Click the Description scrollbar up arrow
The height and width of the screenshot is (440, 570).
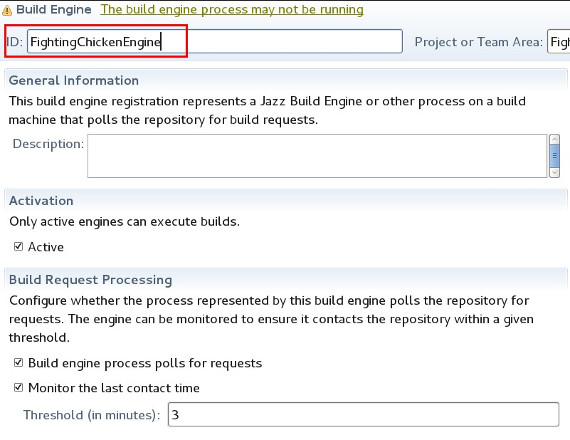coord(554,139)
